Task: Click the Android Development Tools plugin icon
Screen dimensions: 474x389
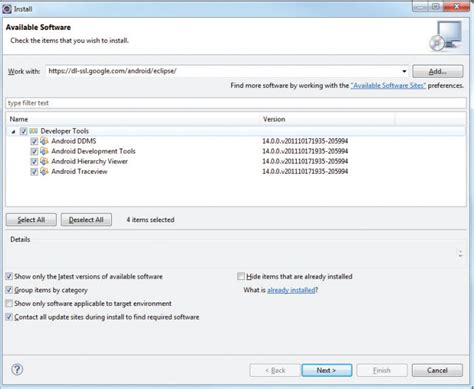Action: pos(44,151)
